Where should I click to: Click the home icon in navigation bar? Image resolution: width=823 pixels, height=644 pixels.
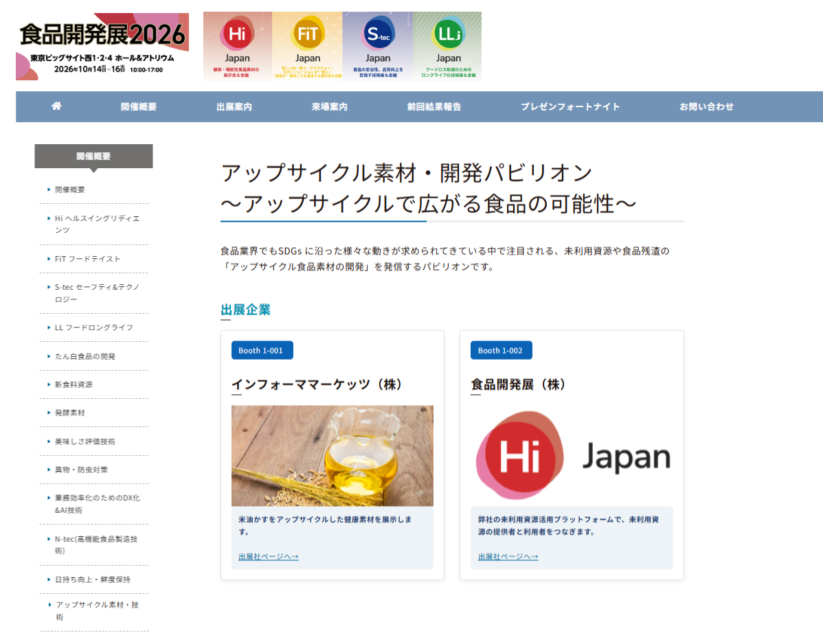click(x=56, y=106)
